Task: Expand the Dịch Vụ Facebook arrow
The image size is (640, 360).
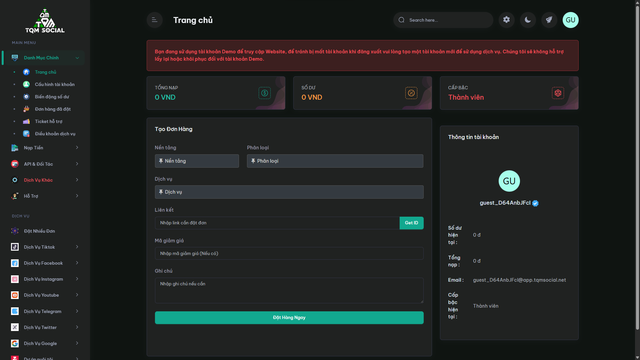Action: pos(77,262)
